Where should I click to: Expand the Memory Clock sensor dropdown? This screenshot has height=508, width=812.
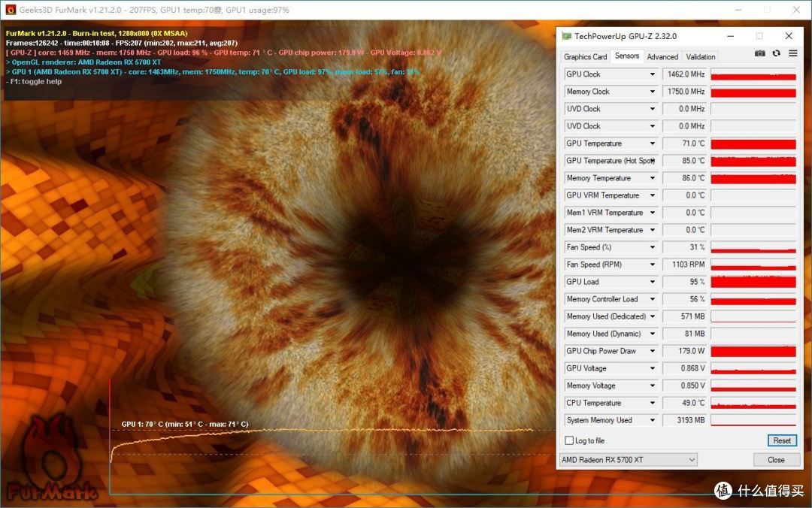point(653,92)
